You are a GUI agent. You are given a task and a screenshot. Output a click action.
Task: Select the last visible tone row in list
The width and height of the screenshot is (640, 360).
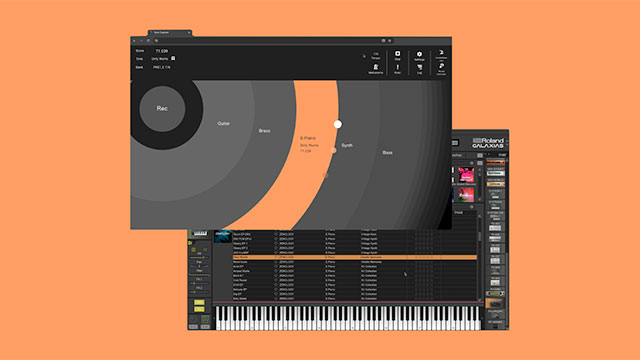tap(355, 299)
